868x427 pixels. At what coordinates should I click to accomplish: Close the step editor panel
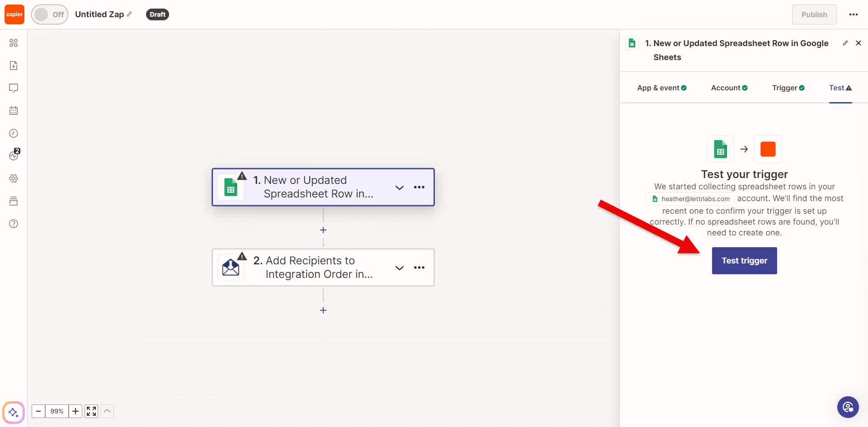point(859,43)
